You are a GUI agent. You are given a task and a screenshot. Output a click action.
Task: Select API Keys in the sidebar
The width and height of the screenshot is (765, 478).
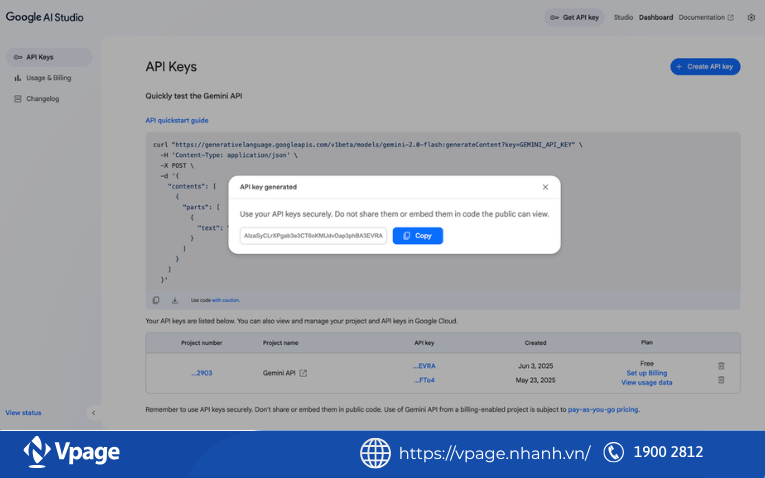point(49,57)
